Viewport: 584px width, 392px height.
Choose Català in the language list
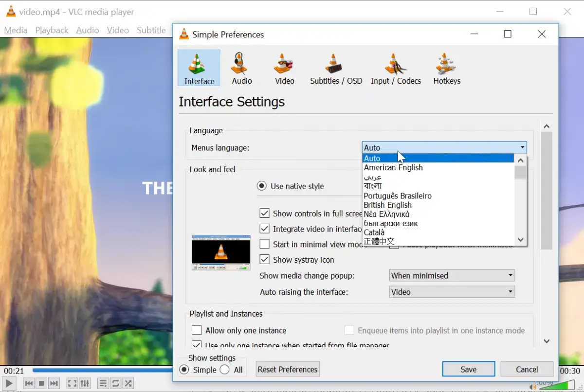[438, 232]
